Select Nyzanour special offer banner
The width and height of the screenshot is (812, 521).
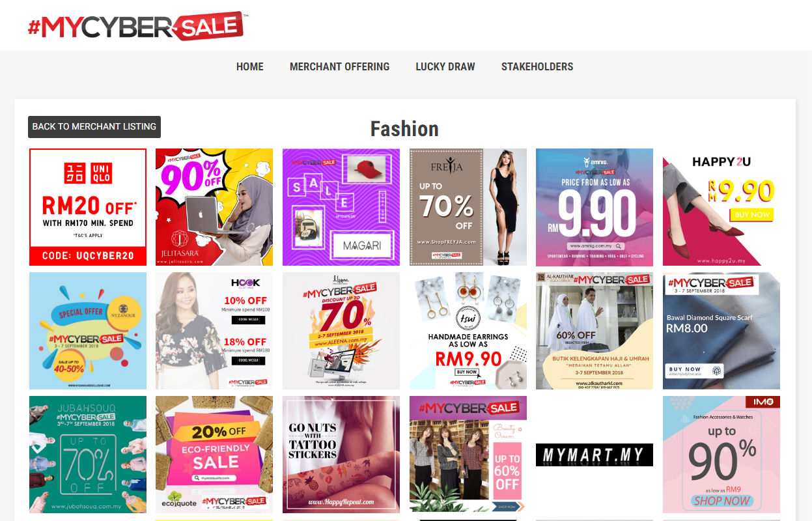(88, 331)
